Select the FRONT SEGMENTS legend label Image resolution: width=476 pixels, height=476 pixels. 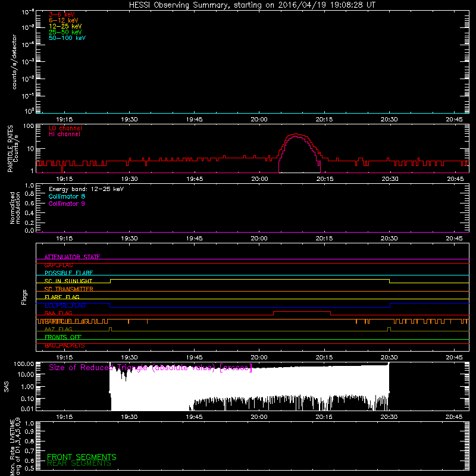[x=82, y=457]
